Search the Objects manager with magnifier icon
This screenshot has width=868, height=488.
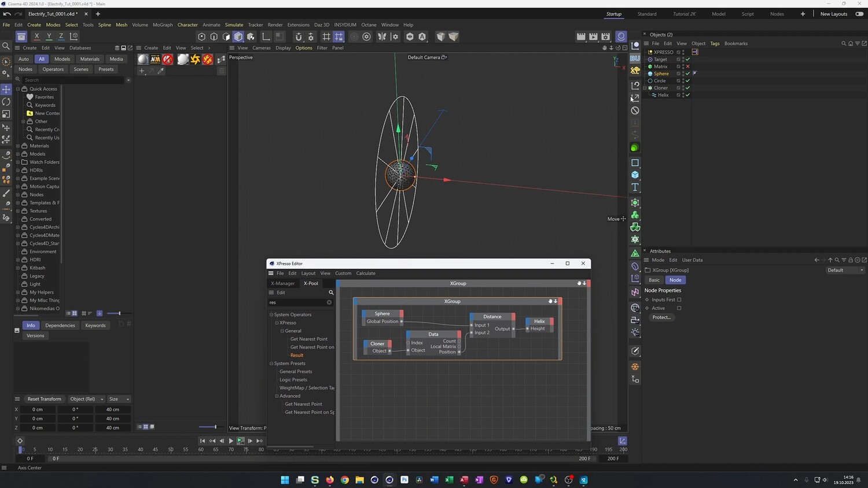pos(844,43)
